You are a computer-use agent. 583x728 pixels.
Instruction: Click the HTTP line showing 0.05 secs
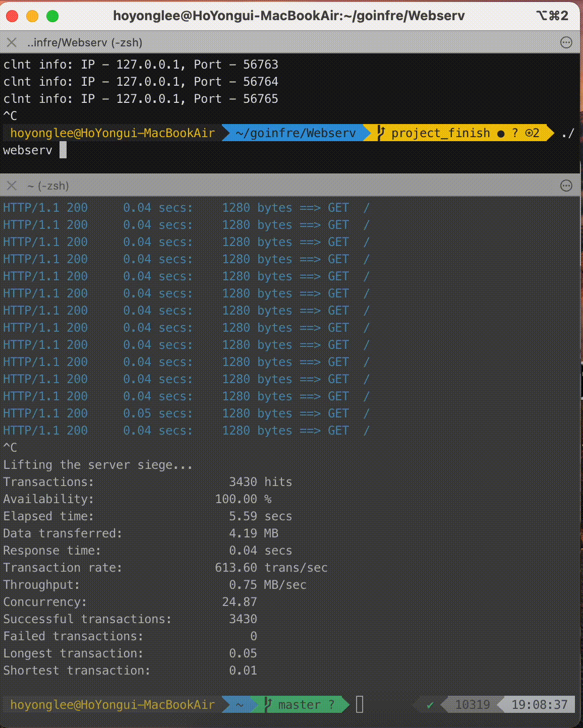coord(186,413)
